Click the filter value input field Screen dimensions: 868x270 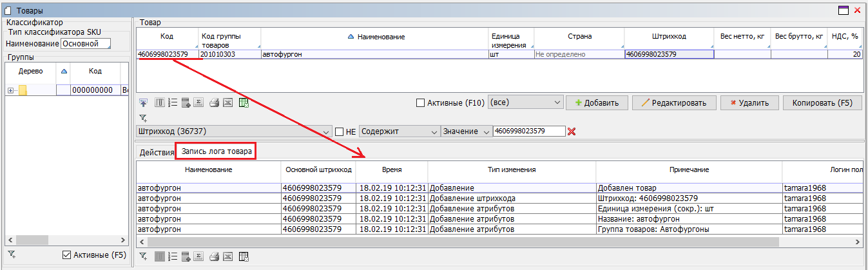click(528, 131)
